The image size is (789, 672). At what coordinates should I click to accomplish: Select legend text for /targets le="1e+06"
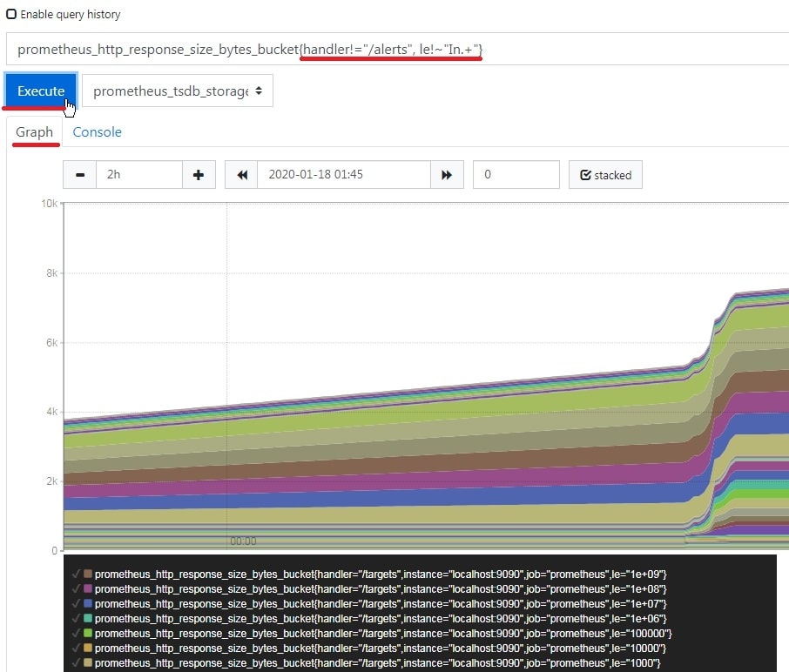(x=381, y=618)
